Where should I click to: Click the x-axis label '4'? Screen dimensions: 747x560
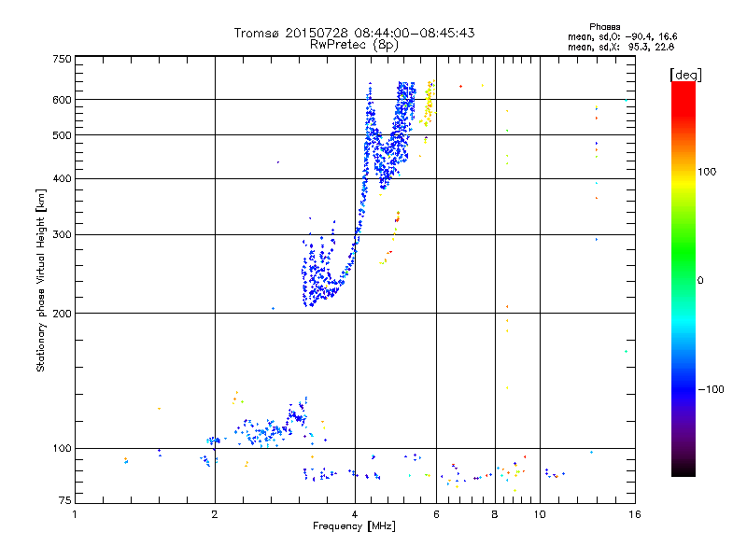(x=355, y=514)
